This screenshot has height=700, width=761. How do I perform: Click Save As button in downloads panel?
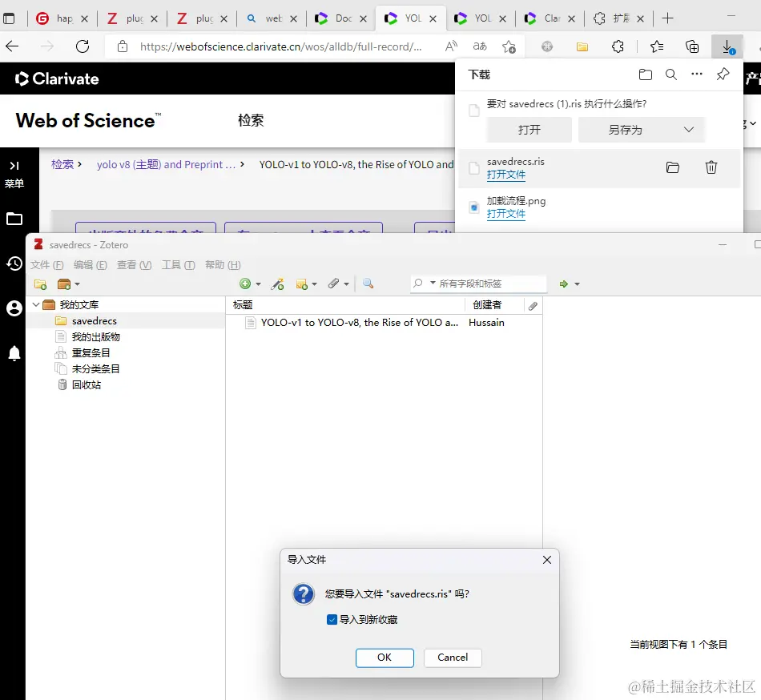pyautogui.click(x=625, y=130)
